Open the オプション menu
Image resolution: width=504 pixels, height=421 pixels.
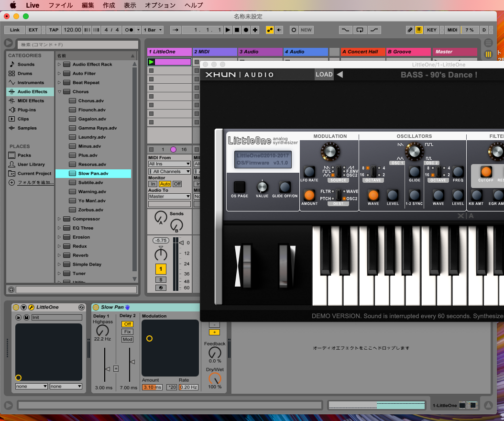point(160,5)
